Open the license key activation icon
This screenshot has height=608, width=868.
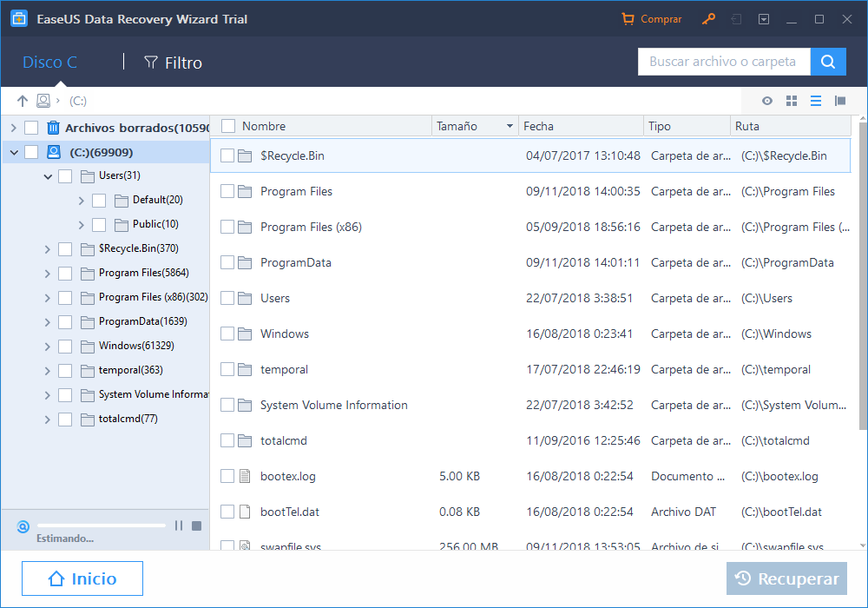(x=708, y=19)
